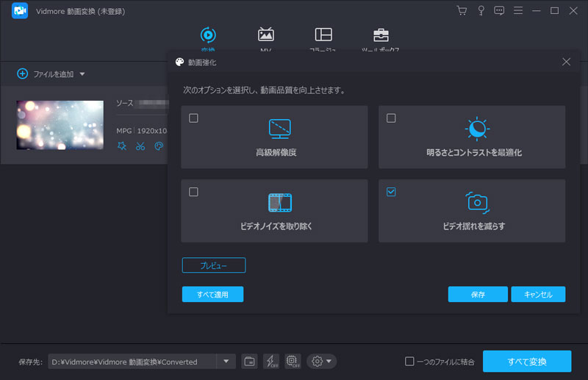Click the Vidmore app logo icon
Image resolution: width=588 pixels, height=380 pixels.
[x=20, y=10]
